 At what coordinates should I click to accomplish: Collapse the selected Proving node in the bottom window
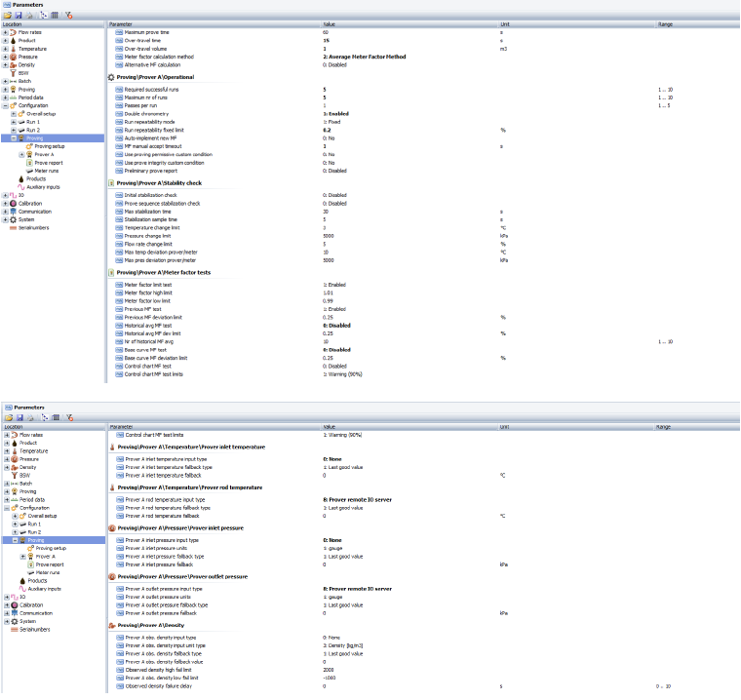(16, 540)
